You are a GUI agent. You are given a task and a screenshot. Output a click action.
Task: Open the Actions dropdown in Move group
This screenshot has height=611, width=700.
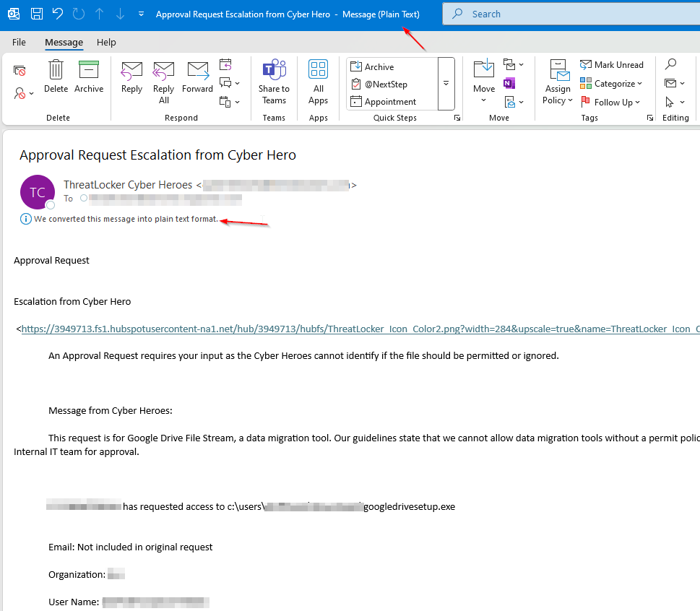(514, 103)
